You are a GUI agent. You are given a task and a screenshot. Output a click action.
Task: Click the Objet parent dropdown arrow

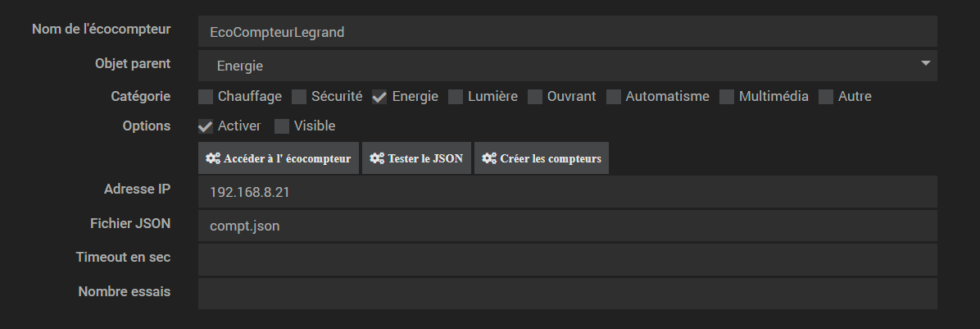coord(926,63)
